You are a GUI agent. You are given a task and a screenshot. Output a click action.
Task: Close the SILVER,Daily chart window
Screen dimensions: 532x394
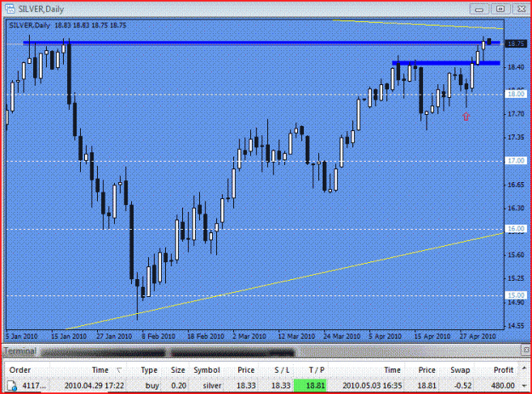point(521,9)
